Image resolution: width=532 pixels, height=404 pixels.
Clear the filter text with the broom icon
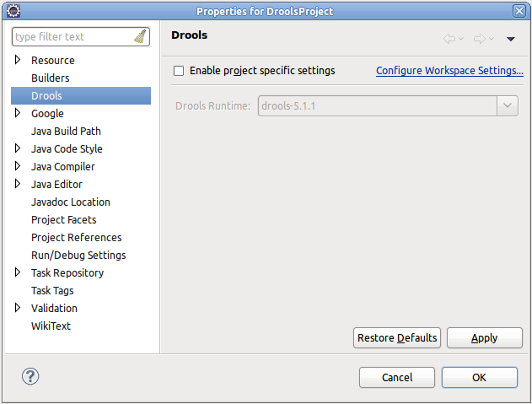tap(140, 37)
